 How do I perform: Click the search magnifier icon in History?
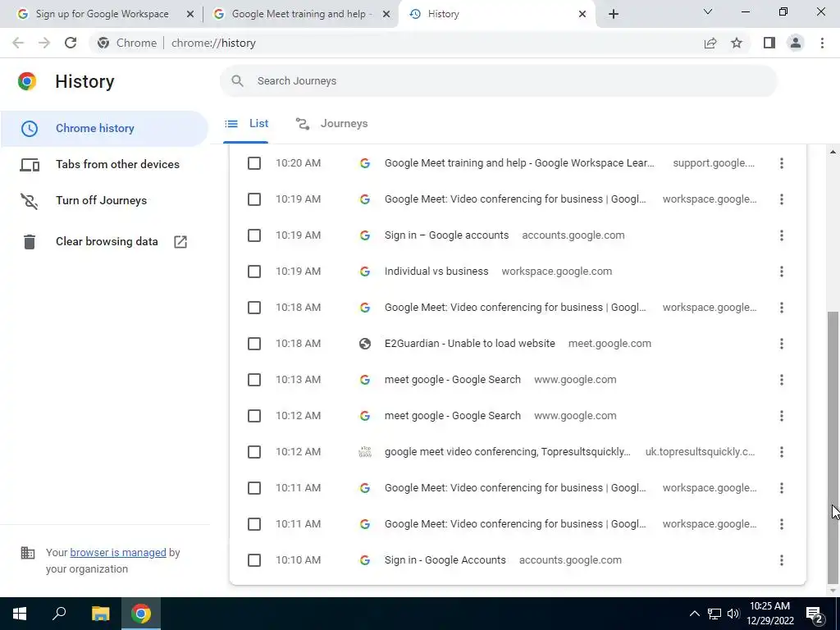237,81
